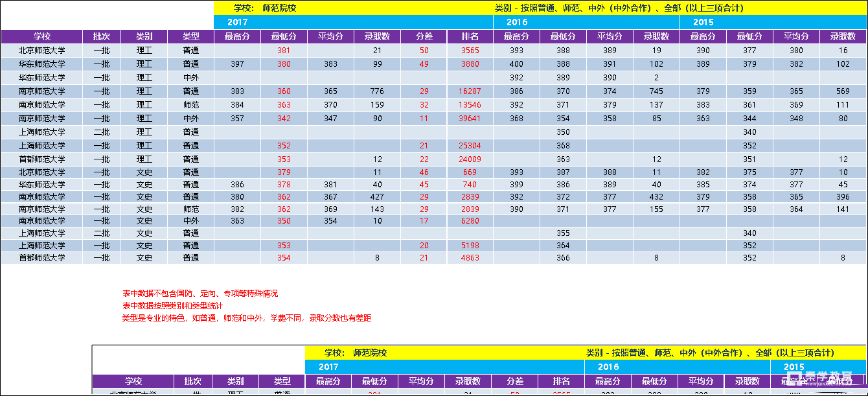Click the 2015 admission count 569

coord(843,91)
